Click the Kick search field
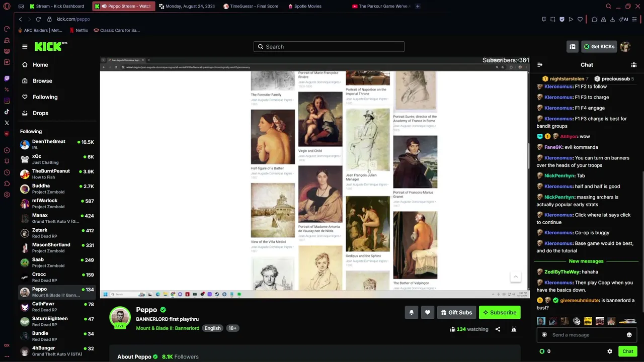 coord(329,47)
